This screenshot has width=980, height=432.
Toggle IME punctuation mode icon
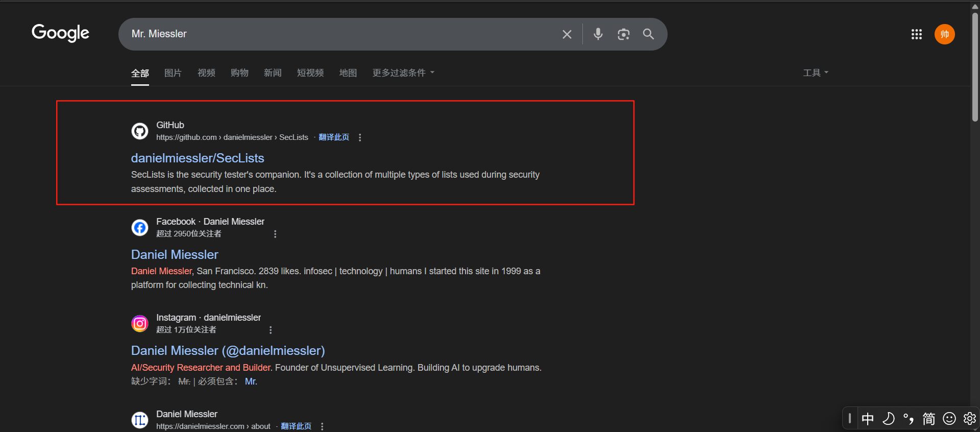coord(909,419)
